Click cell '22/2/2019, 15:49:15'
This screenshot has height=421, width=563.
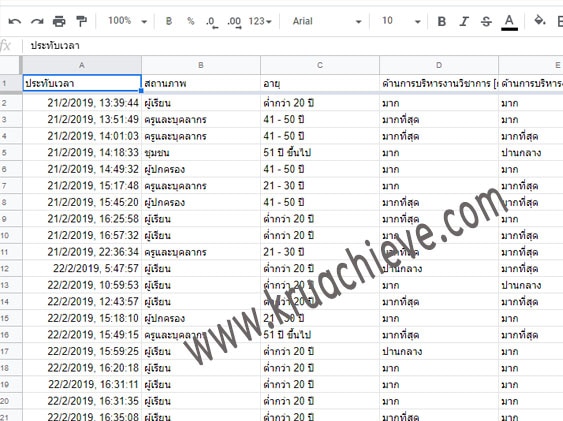pos(82,335)
